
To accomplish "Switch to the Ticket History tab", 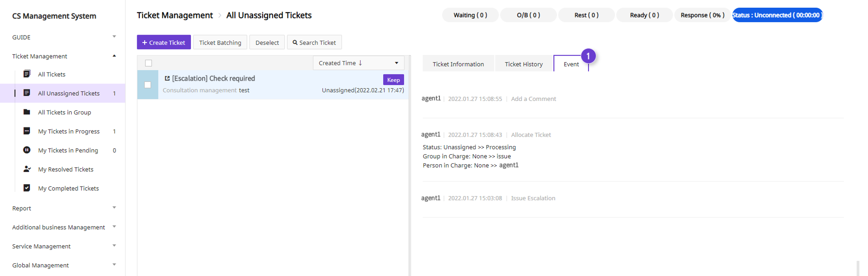I will (524, 64).
